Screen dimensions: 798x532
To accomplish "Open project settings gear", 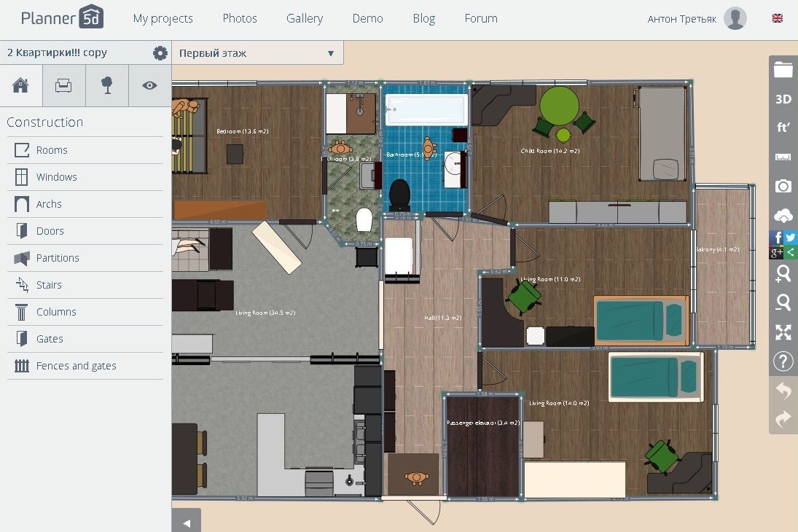I will pos(160,53).
